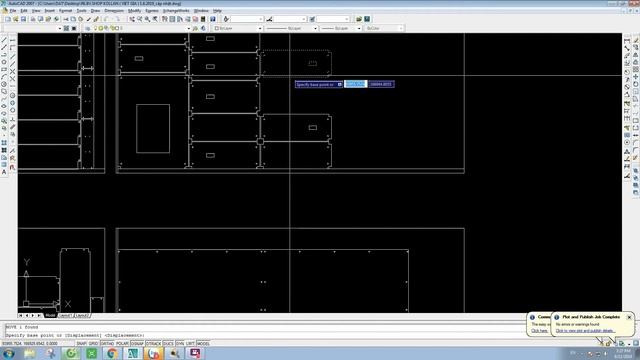Open the Format menu
This screenshot has width=640, height=360.
point(65,11)
